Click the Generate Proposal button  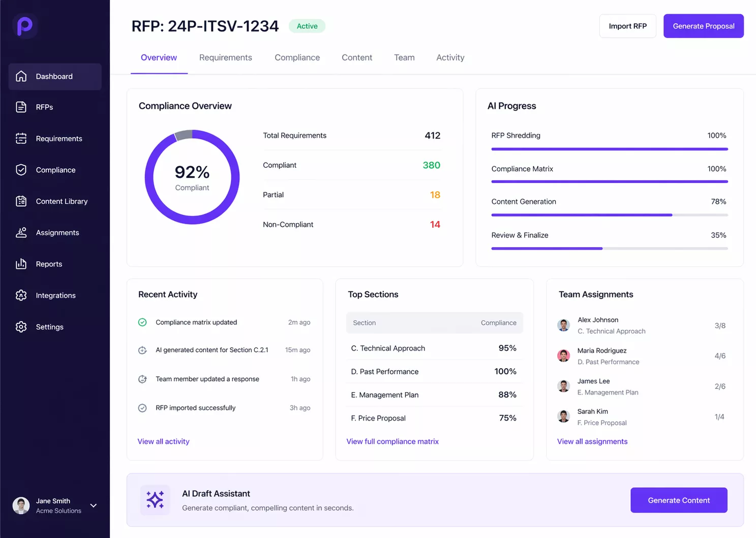click(x=704, y=26)
